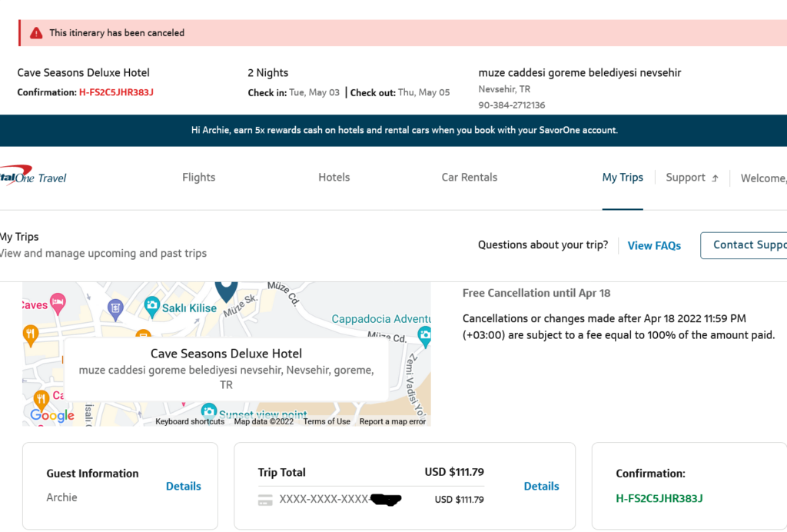Expand the Trip Total Details
Screen dimensions: 787x532
[x=541, y=486]
